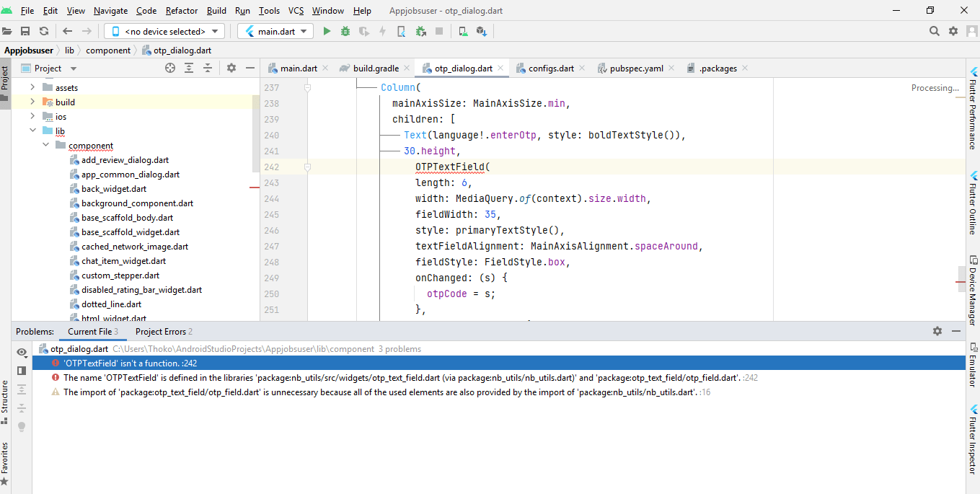
Task: Click the Select Opened File target icon
Action: (x=170, y=68)
